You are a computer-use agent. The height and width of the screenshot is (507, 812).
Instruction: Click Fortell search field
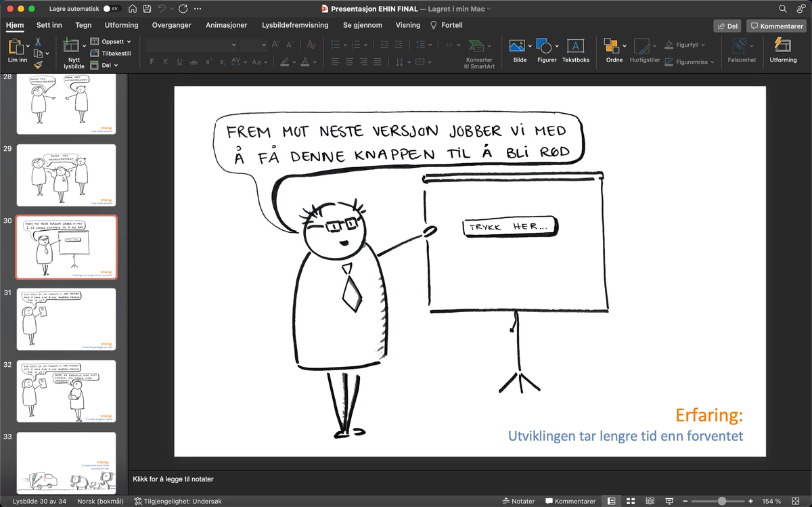[x=447, y=25]
